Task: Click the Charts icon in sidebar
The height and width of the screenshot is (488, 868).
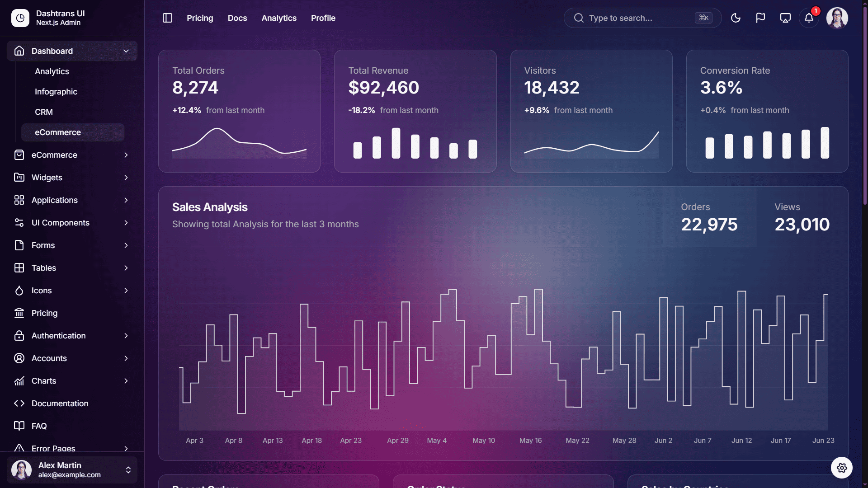Action: pyautogui.click(x=19, y=381)
